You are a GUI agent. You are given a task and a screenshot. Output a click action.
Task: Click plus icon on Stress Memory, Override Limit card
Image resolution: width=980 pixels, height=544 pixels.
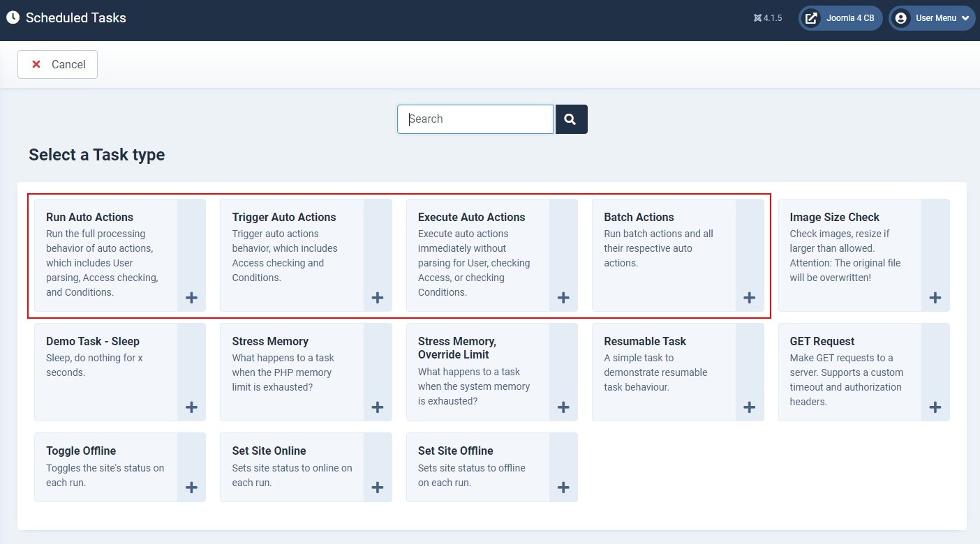tap(563, 407)
